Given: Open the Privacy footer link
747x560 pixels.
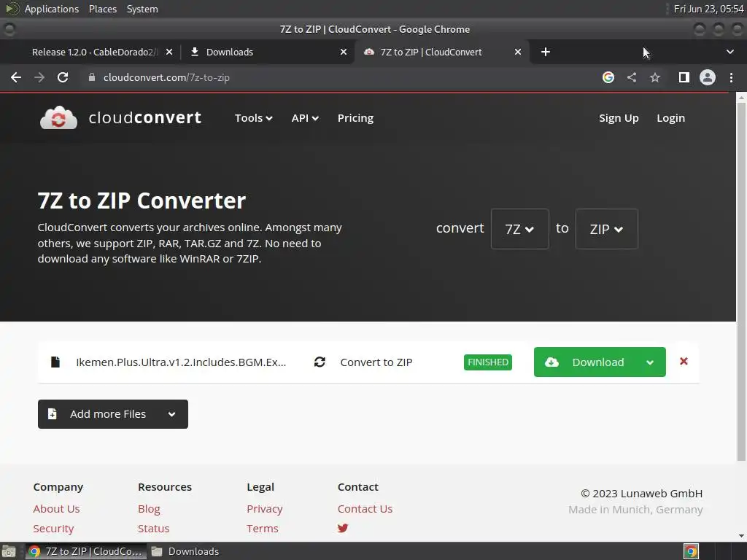Looking at the screenshot, I should [264, 508].
